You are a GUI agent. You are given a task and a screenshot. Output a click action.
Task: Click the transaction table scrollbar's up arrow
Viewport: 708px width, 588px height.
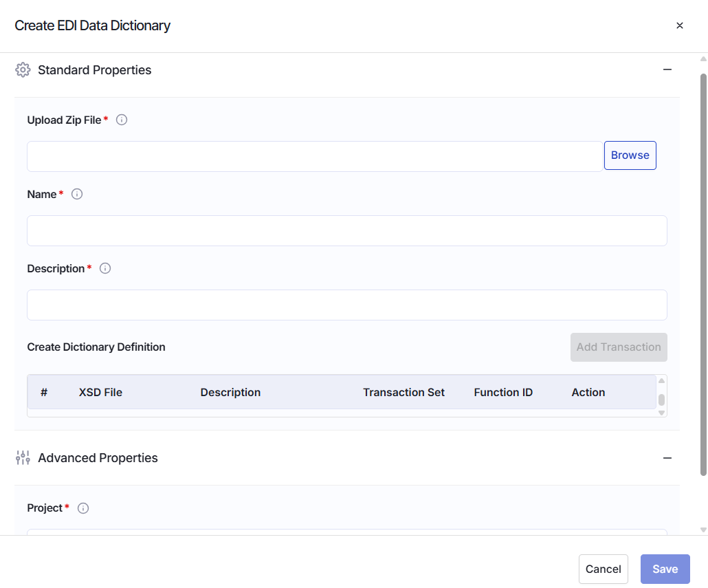[661, 381]
